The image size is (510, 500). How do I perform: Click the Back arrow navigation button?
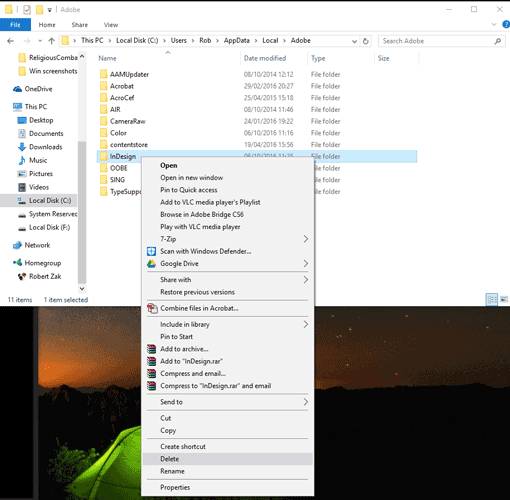[x=10, y=41]
